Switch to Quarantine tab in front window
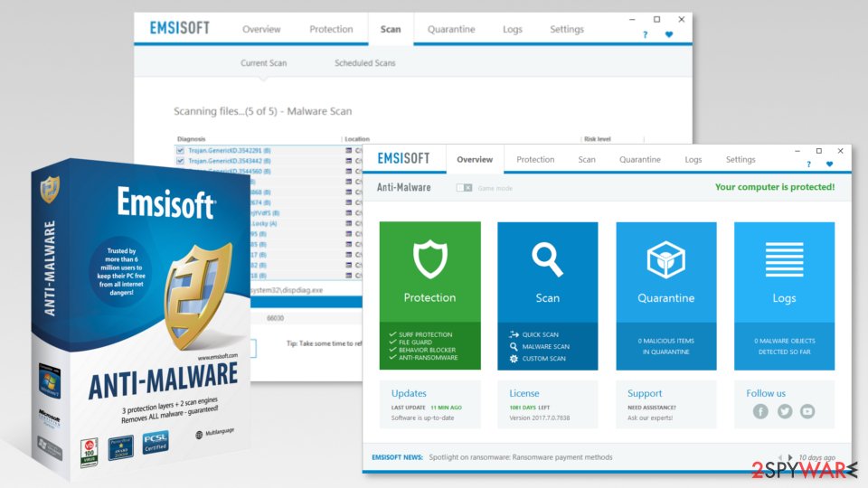Viewport: 868px width, 488px height. (640, 159)
